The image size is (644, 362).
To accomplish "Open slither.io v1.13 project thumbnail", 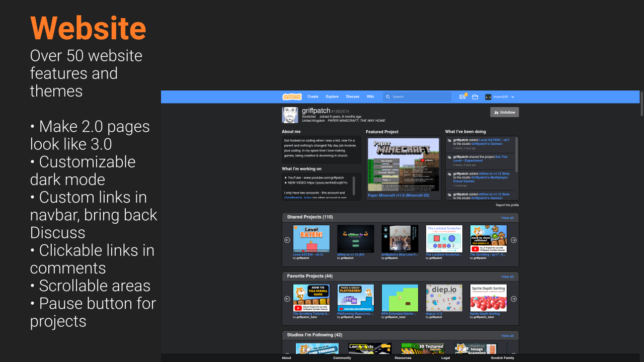I will click(x=356, y=238).
